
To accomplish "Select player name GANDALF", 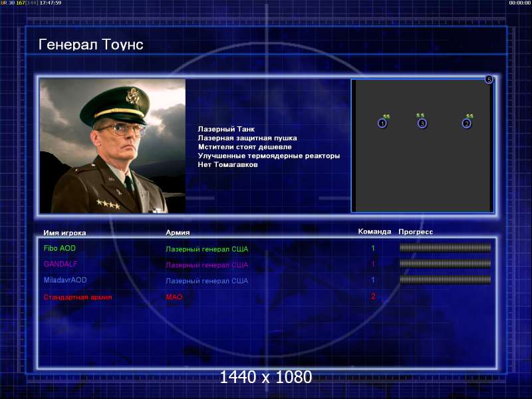I will pyautogui.click(x=61, y=264).
